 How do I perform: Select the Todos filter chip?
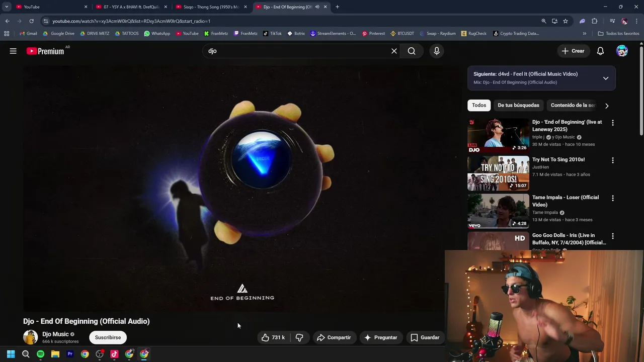tap(479, 105)
